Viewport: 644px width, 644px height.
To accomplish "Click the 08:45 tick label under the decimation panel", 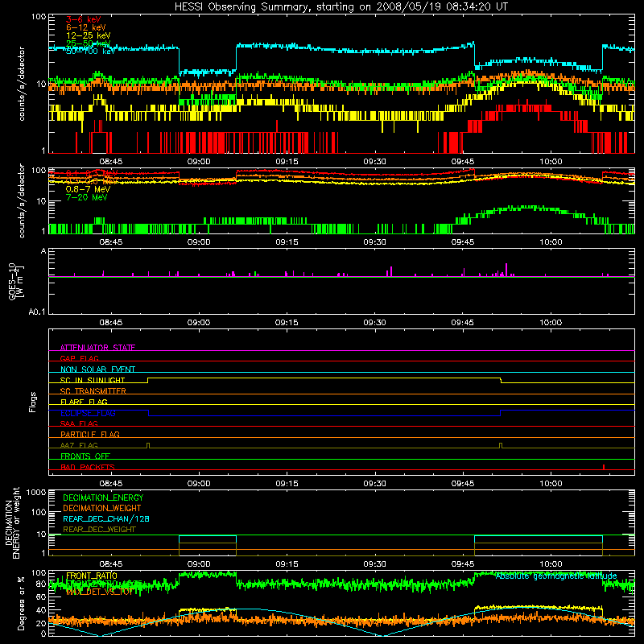I will pyautogui.click(x=111, y=564).
